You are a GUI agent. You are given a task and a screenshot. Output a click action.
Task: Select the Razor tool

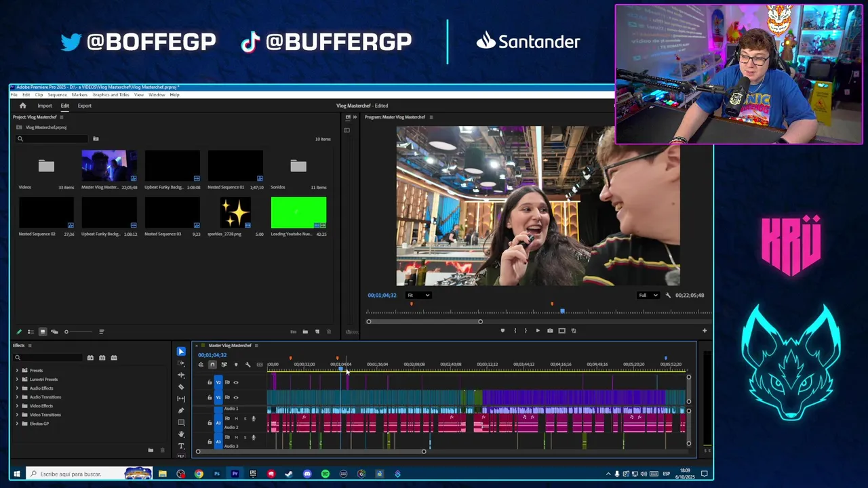pos(181,387)
